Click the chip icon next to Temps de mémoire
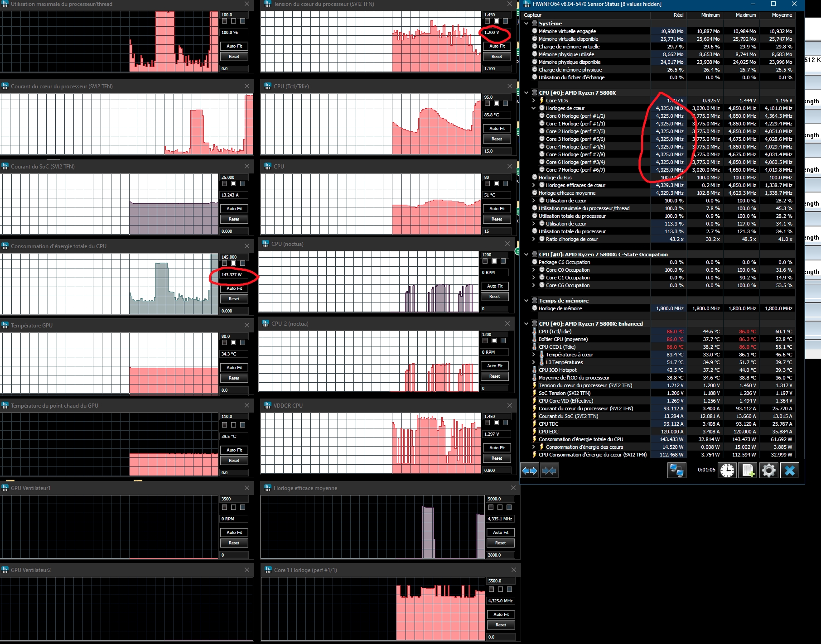 coord(535,301)
